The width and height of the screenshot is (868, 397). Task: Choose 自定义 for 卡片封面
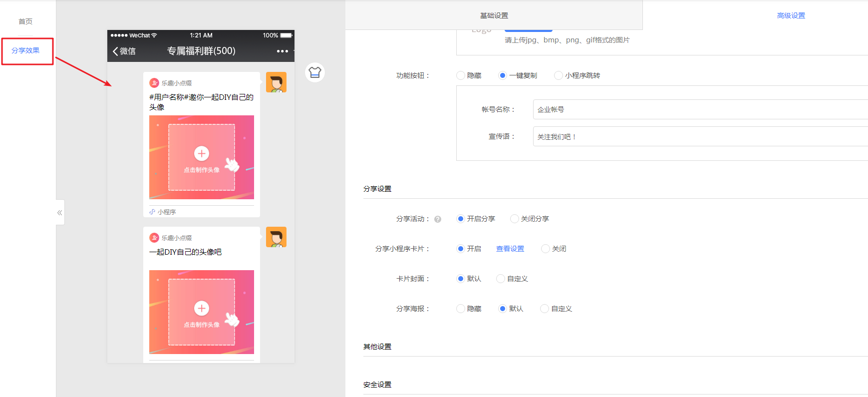pos(501,279)
